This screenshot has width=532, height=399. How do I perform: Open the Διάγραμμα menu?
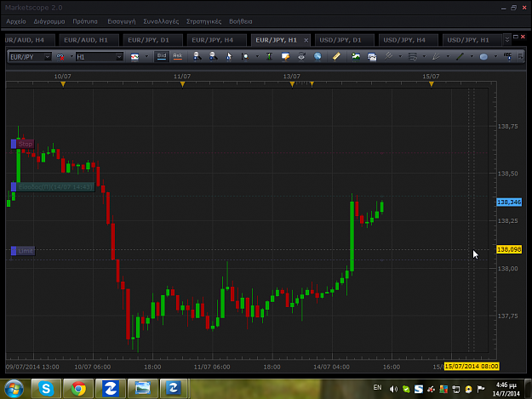point(49,21)
